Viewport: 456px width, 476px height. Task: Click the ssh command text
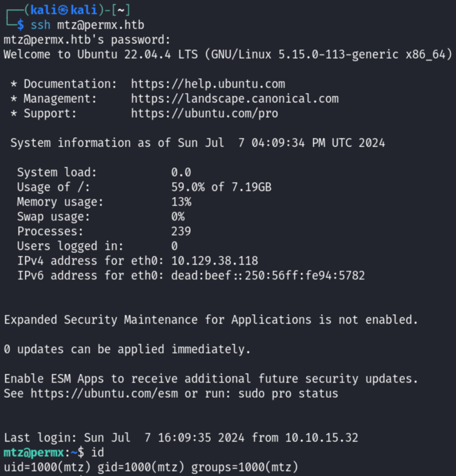(41, 25)
